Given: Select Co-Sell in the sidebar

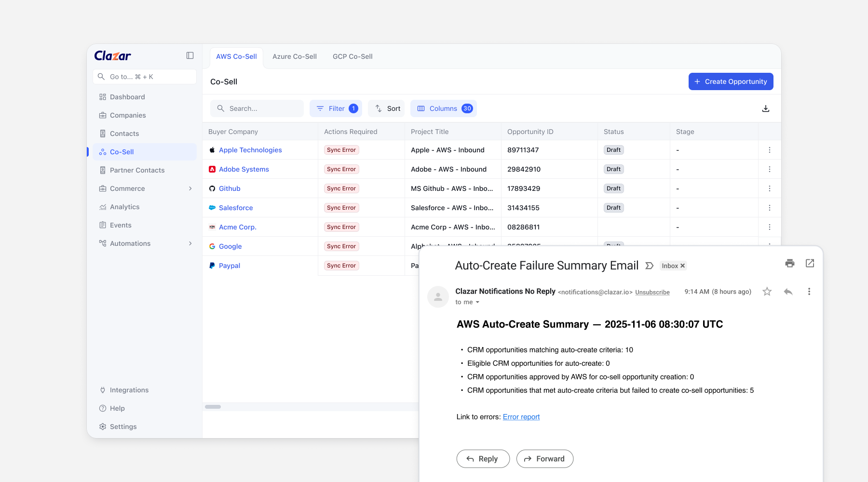Looking at the screenshot, I should (145, 152).
